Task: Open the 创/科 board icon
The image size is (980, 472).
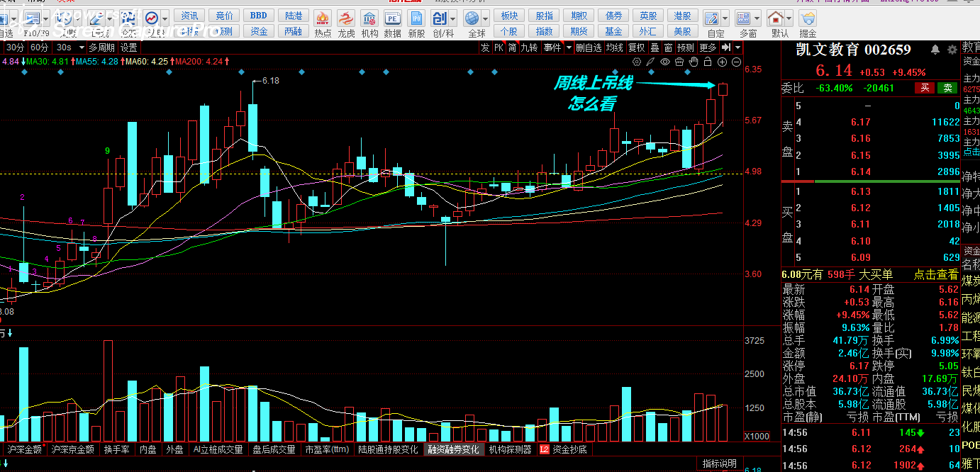Action: (440, 18)
